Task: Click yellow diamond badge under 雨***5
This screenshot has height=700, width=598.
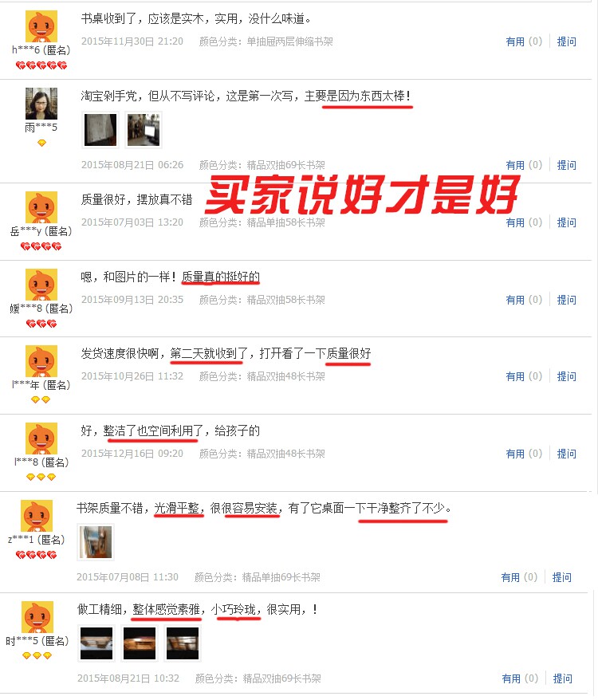Action: (x=41, y=143)
